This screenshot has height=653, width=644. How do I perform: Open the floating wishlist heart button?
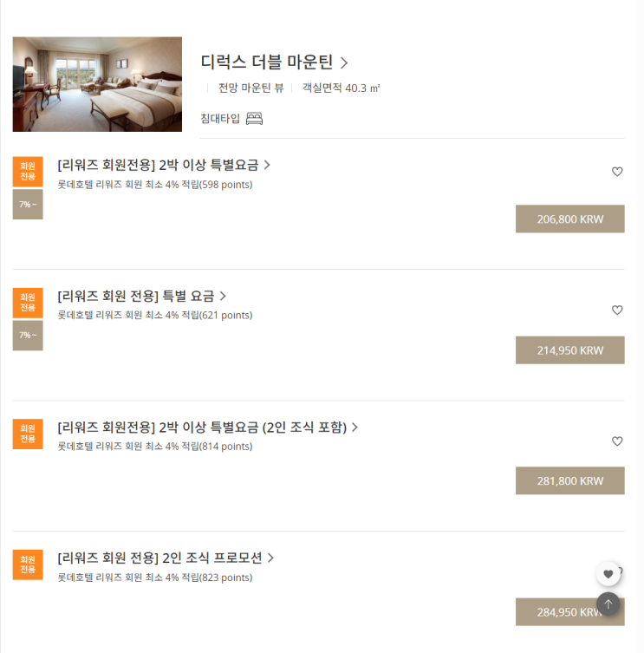[608, 574]
